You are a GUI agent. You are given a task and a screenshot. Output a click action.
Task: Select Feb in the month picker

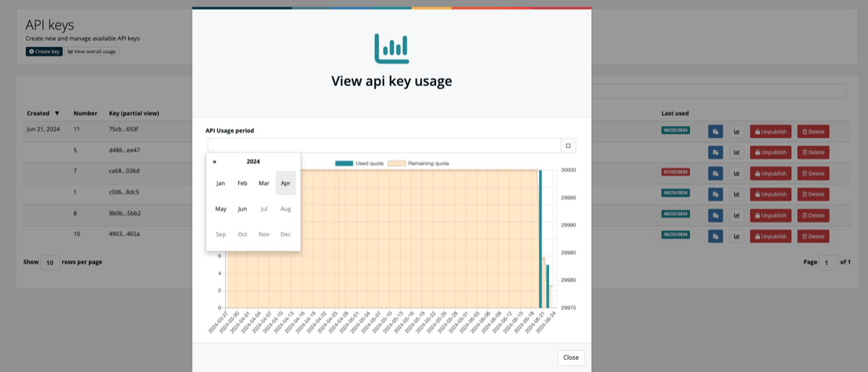tap(242, 183)
